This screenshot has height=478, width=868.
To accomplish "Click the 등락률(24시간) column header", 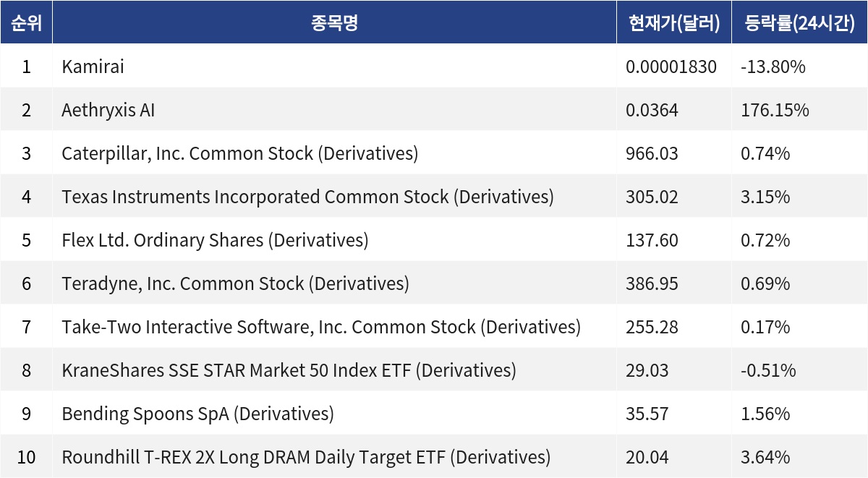I will (800, 23).
